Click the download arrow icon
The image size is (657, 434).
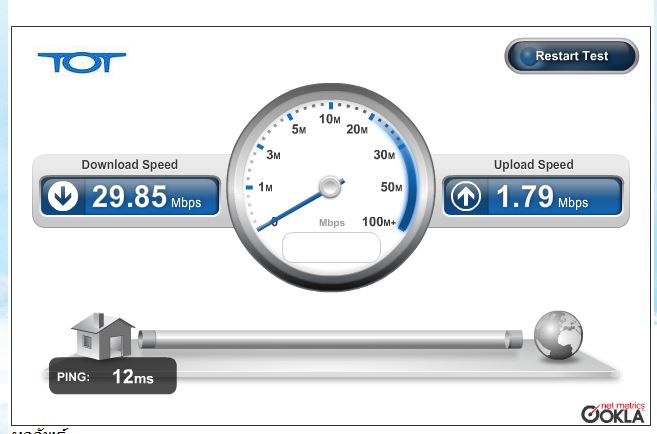[x=63, y=196]
